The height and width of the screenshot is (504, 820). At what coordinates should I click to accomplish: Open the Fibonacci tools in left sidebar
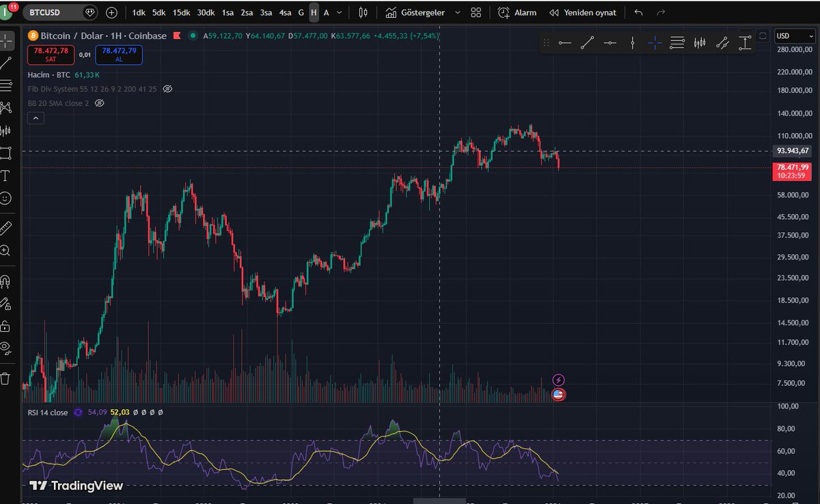tap(5, 85)
